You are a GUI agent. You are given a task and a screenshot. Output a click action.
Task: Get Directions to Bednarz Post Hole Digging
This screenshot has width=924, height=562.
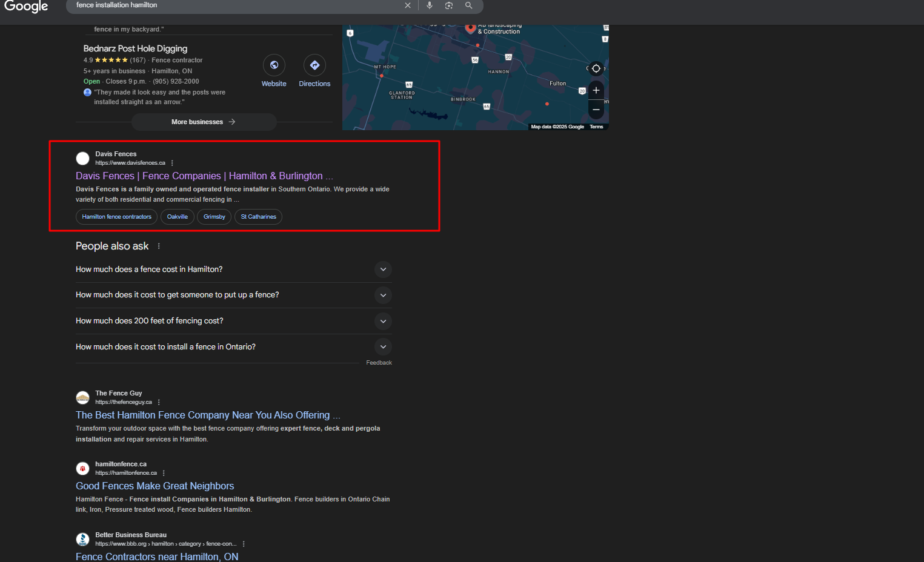tap(314, 65)
